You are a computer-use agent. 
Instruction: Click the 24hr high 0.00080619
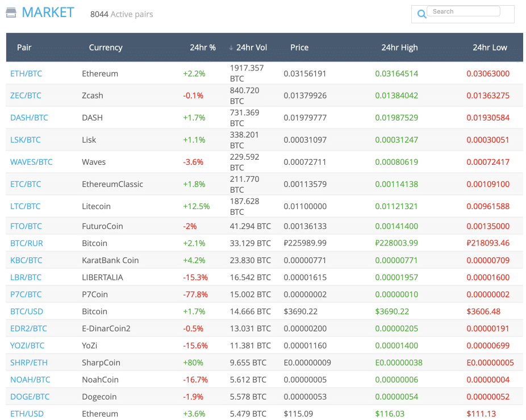(396, 162)
